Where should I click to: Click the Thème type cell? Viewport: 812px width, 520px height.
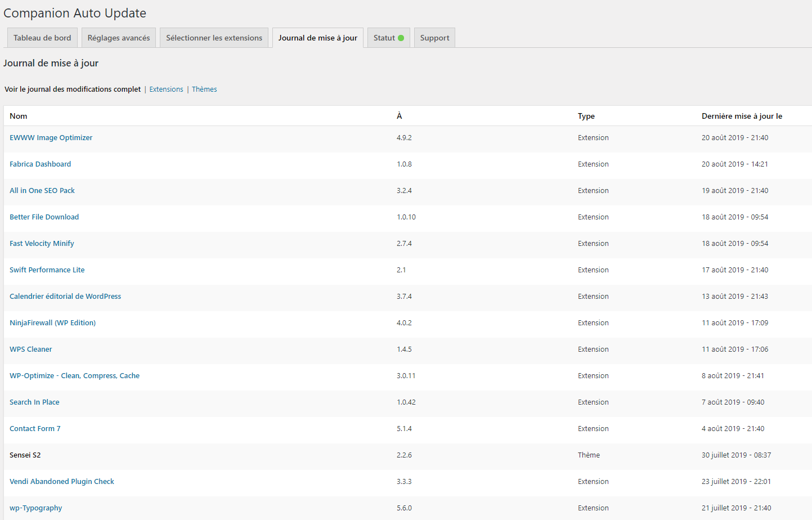[x=589, y=455]
